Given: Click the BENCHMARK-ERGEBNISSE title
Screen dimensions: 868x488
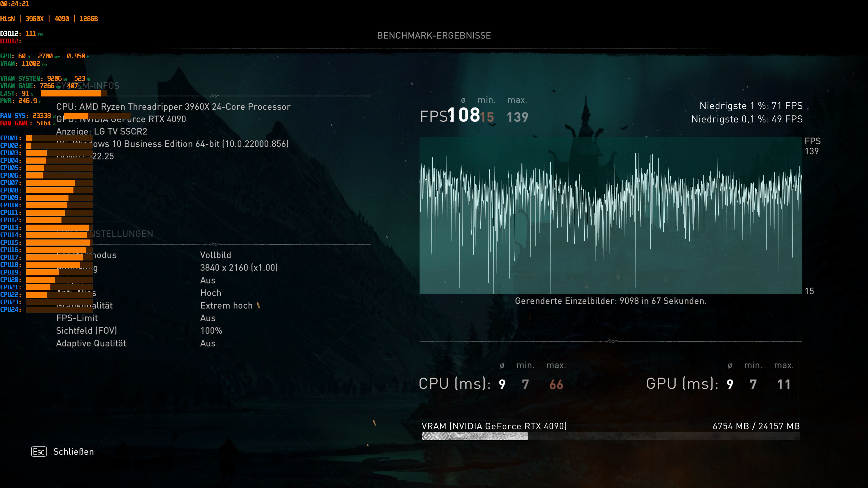Looking at the screenshot, I should pyautogui.click(x=434, y=35).
